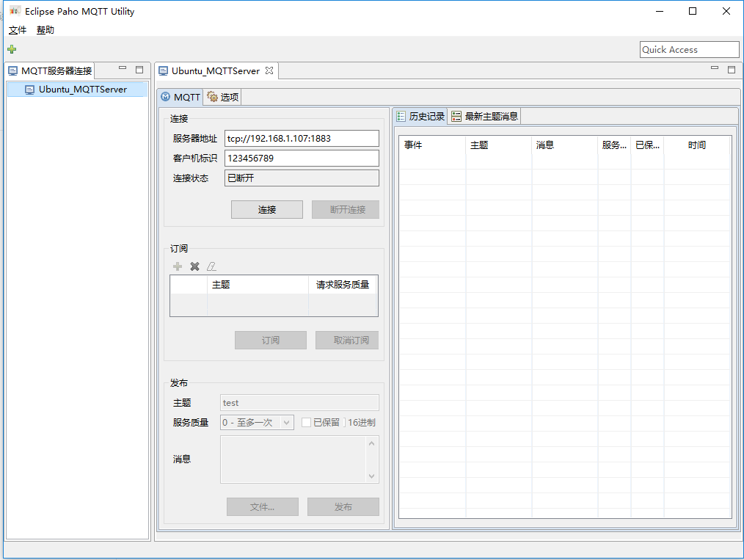This screenshot has height=560, width=744.
Task: Click the history 消息 column header
Action: pyautogui.click(x=565, y=145)
